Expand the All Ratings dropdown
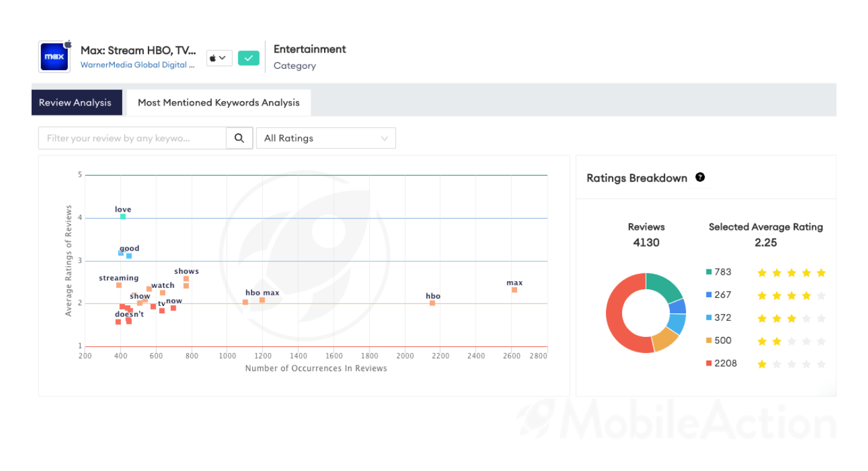 326,138
